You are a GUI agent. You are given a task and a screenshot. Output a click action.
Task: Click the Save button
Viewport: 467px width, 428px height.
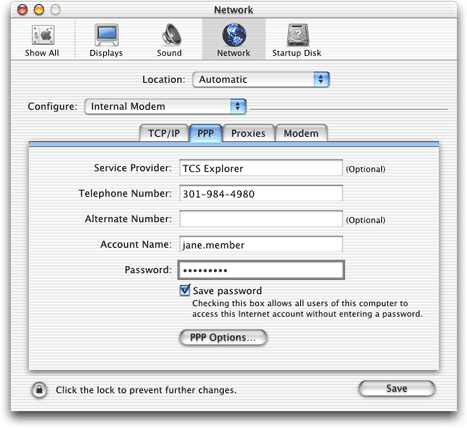click(x=397, y=389)
